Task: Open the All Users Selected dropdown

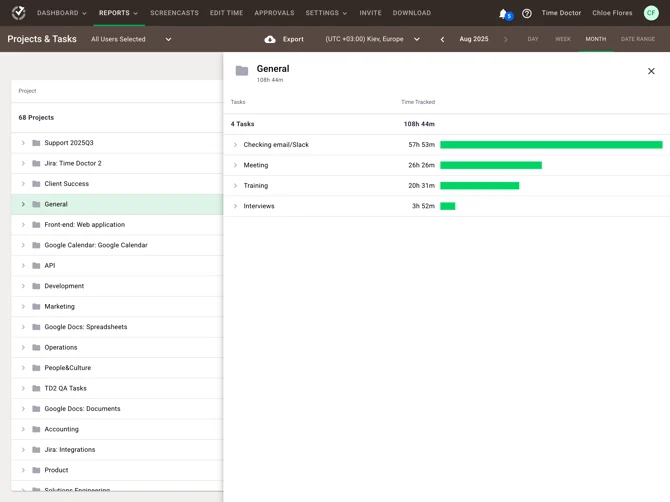Action: (132, 39)
